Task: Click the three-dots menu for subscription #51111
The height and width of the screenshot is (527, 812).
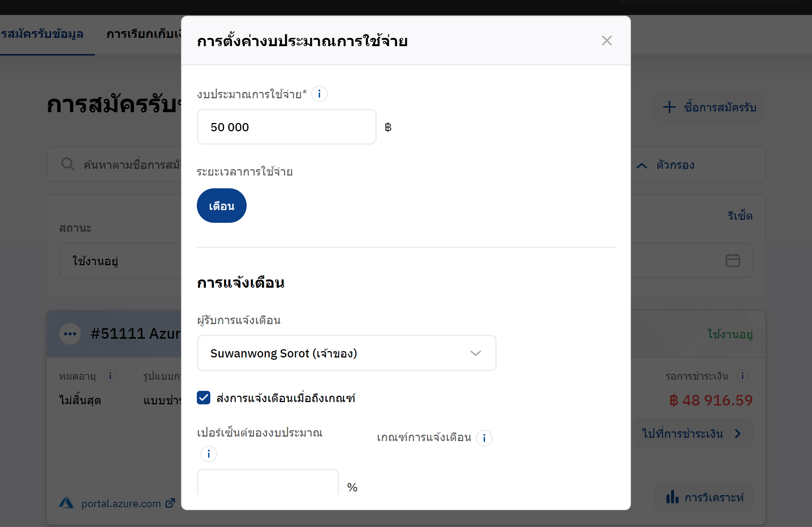Action: pos(70,333)
